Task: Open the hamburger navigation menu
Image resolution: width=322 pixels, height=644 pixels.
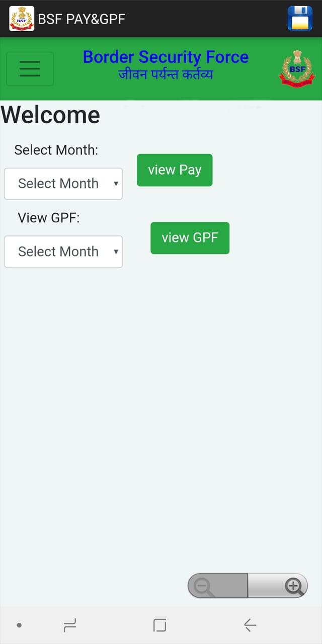Action: click(30, 68)
